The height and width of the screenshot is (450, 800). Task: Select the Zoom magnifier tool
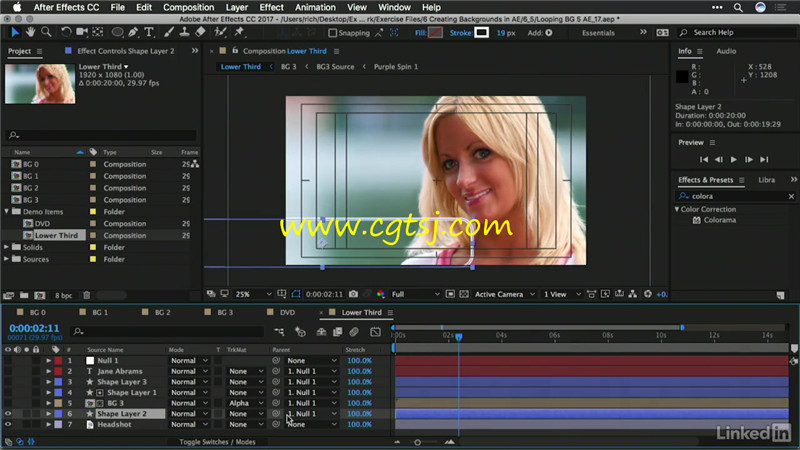point(46,32)
